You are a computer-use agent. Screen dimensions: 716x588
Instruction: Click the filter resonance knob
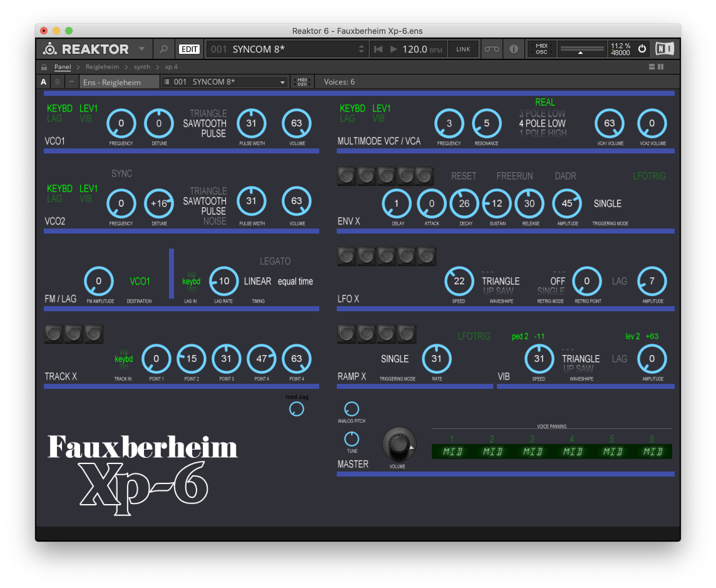[x=487, y=123]
